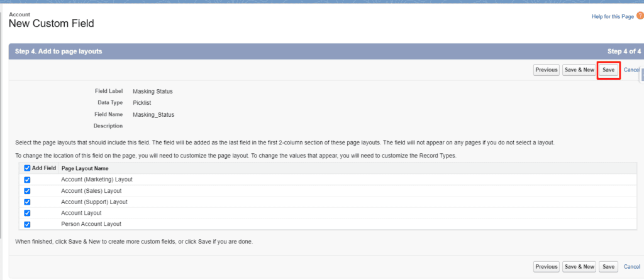Toggle the Add Field select-all checkbox
Image resolution: width=644 pixels, height=280 pixels.
pos(27,168)
